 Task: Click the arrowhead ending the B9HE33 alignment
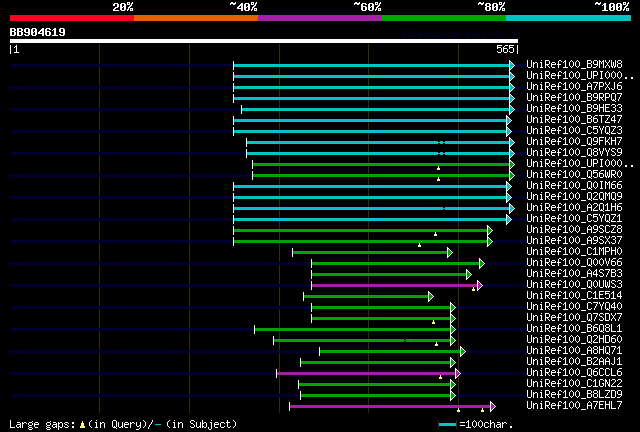pyautogui.click(x=512, y=109)
